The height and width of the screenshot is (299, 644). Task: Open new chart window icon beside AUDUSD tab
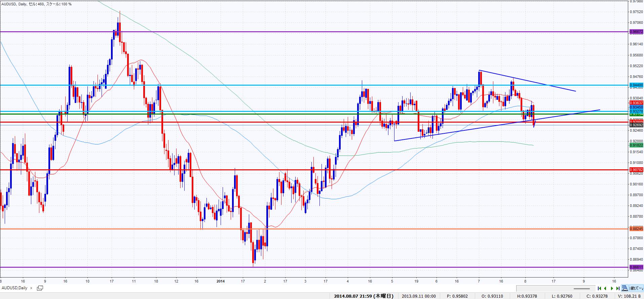coord(40,288)
